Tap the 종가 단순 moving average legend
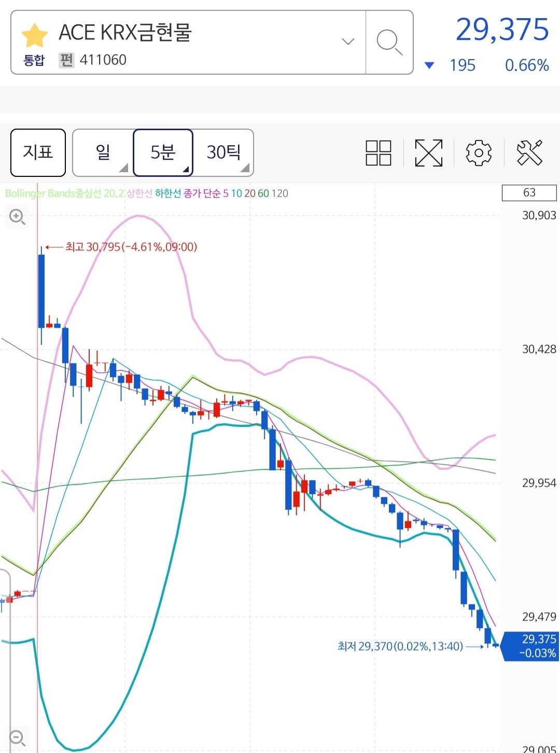560x753 pixels. click(x=202, y=193)
